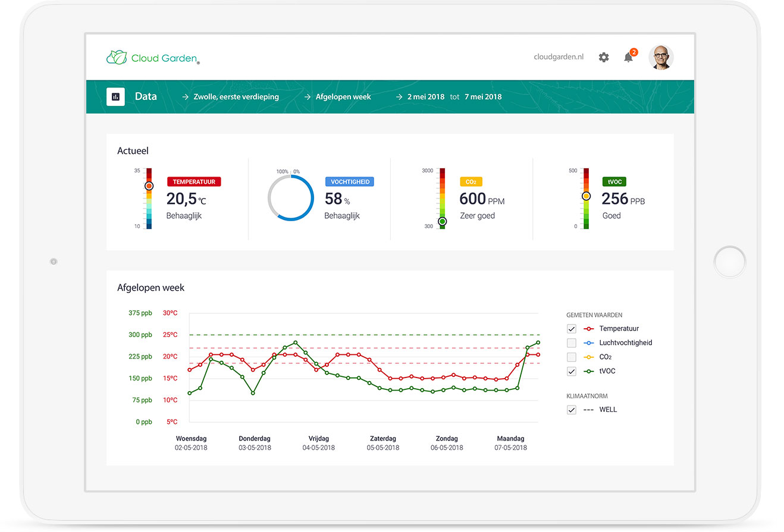Open notifications bell with badge 2

[629, 56]
